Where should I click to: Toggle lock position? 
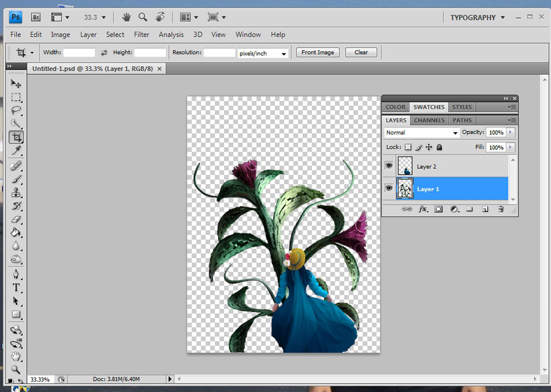[x=429, y=147]
